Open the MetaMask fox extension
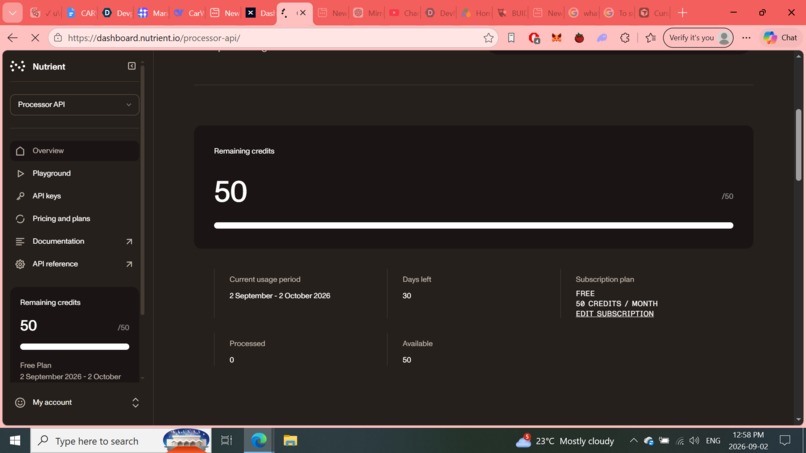The width and height of the screenshot is (806, 453). (x=556, y=38)
